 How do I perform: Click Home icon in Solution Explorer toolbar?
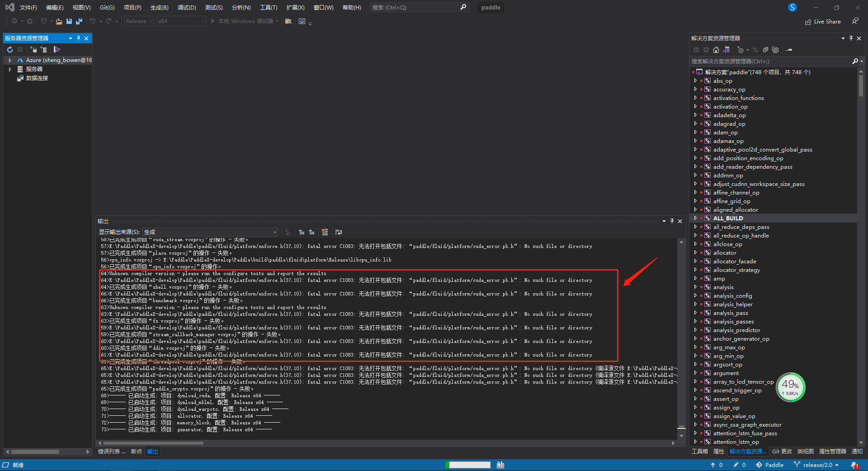[x=717, y=50]
